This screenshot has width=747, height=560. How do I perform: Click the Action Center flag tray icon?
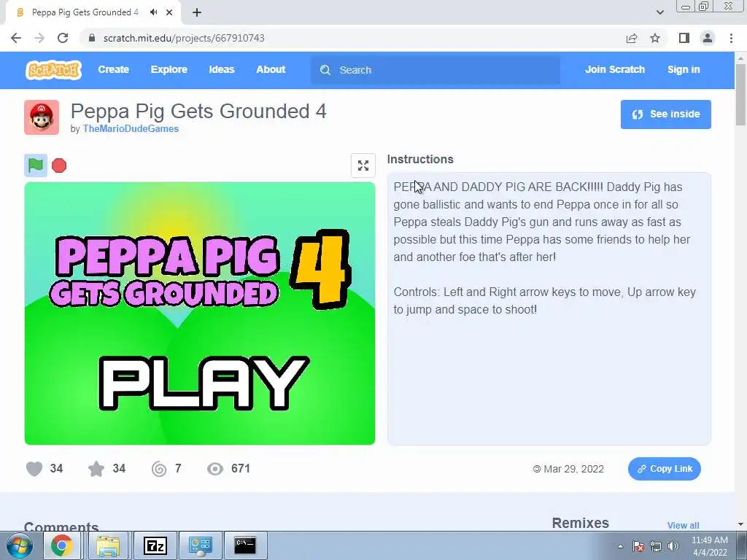coord(638,546)
